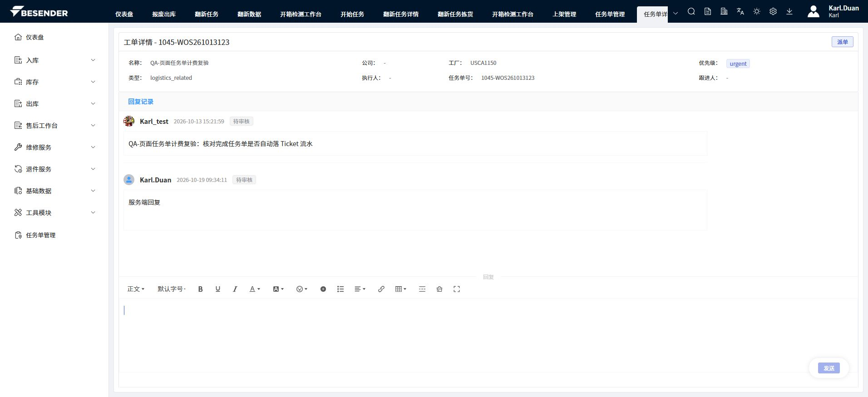
Task: Toggle the light/dark theme sun icon
Action: pos(757,12)
